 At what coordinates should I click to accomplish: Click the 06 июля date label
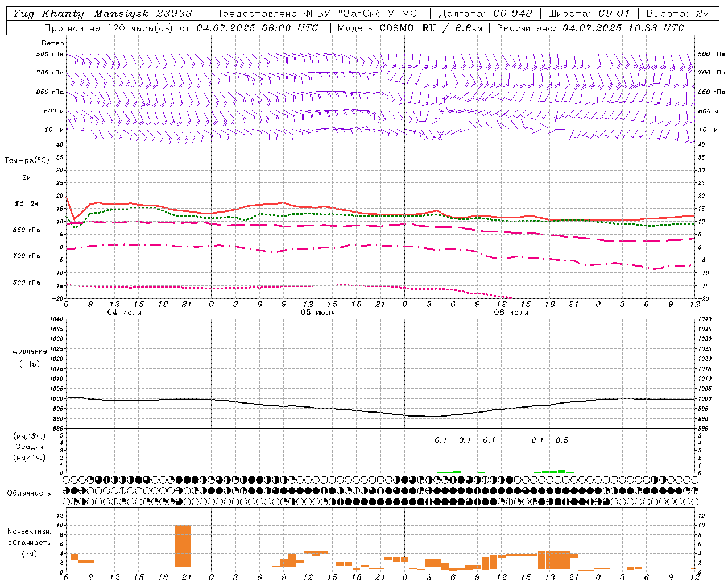point(511,313)
